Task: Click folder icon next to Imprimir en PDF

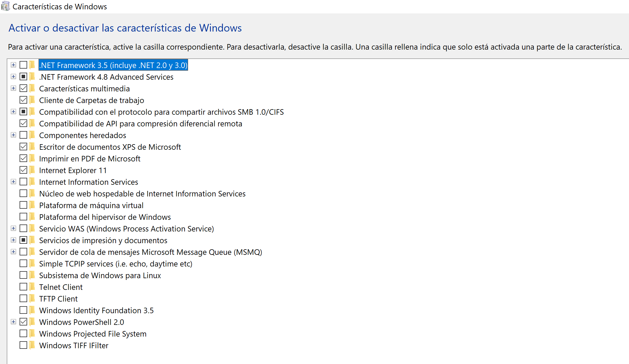Action: [32, 159]
